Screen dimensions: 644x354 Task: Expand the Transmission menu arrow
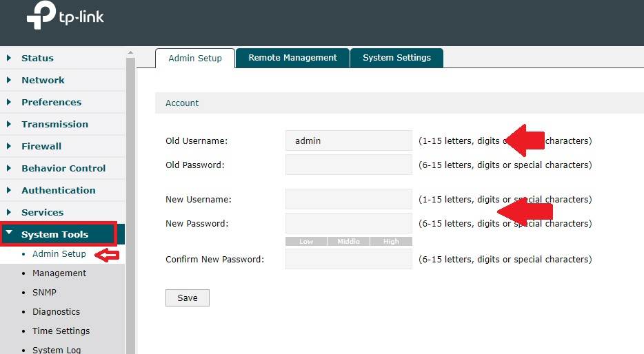tap(9, 124)
